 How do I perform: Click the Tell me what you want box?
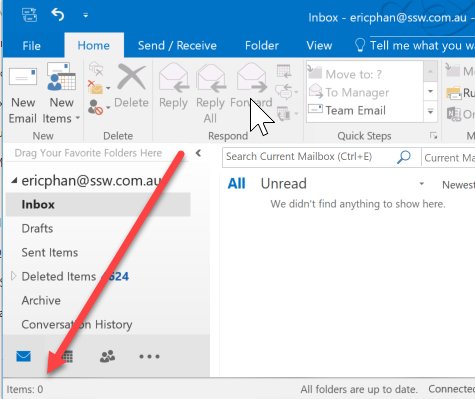(415, 45)
